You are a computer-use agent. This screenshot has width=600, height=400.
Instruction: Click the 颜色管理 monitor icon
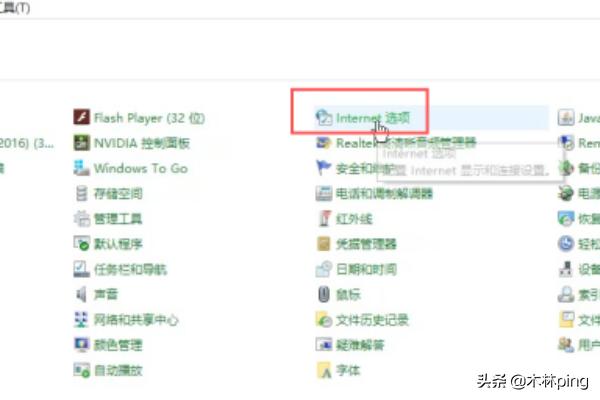[82, 345]
